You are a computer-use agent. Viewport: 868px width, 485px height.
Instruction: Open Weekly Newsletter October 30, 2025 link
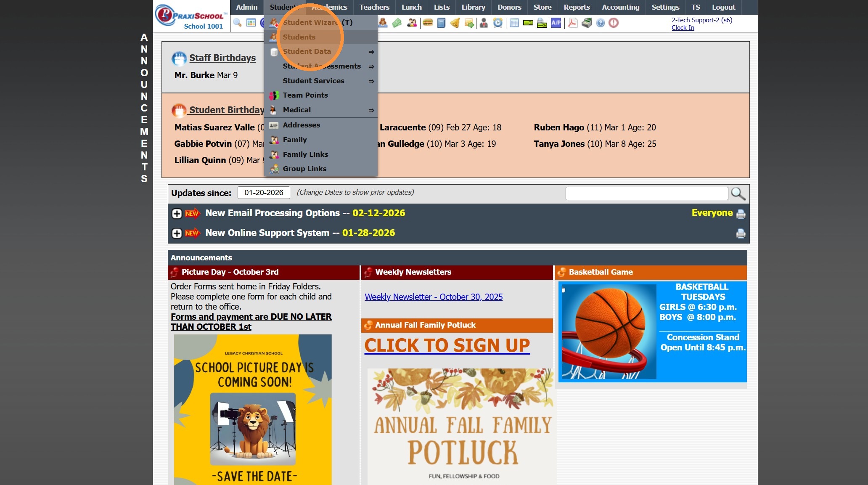click(x=434, y=297)
